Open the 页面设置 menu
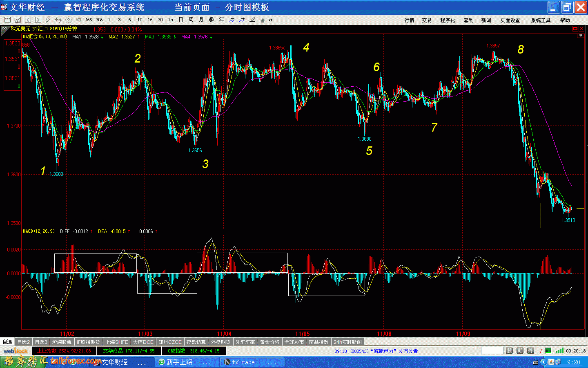 [510, 20]
